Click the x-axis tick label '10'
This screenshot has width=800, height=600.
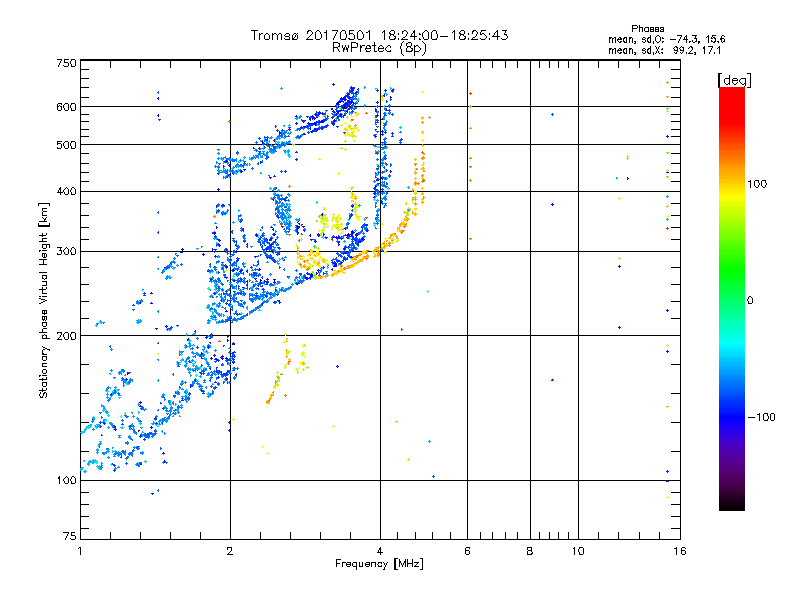(x=578, y=551)
